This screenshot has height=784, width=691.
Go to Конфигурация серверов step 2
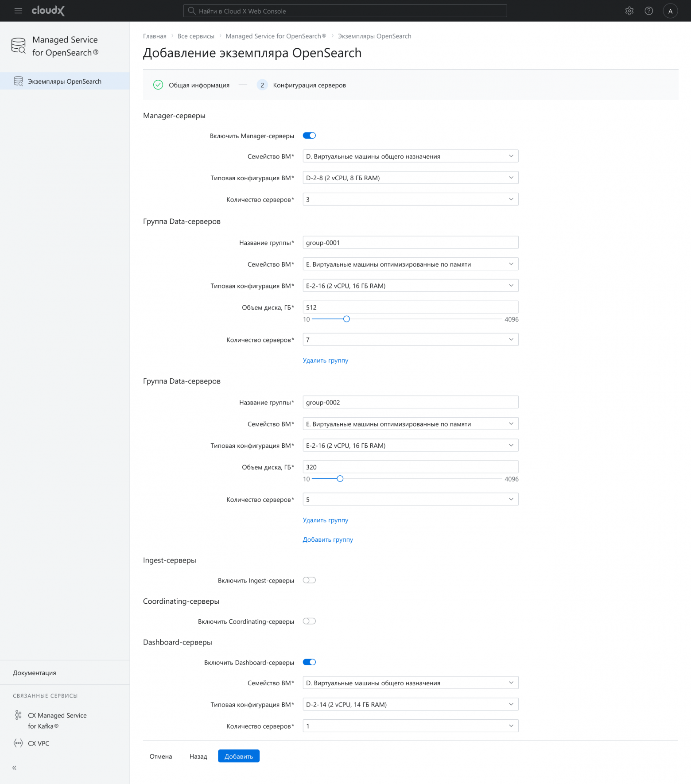pyautogui.click(x=301, y=85)
